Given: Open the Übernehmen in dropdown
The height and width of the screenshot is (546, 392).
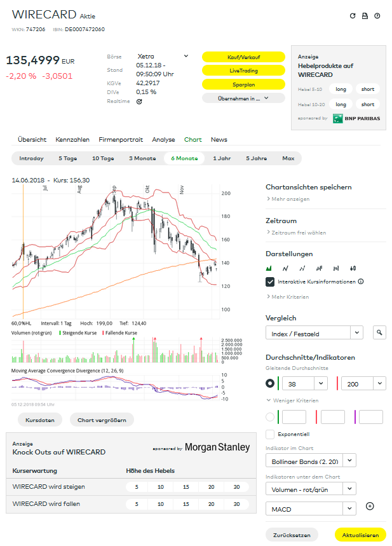Looking at the screenshot, I should tap(243, 98).
